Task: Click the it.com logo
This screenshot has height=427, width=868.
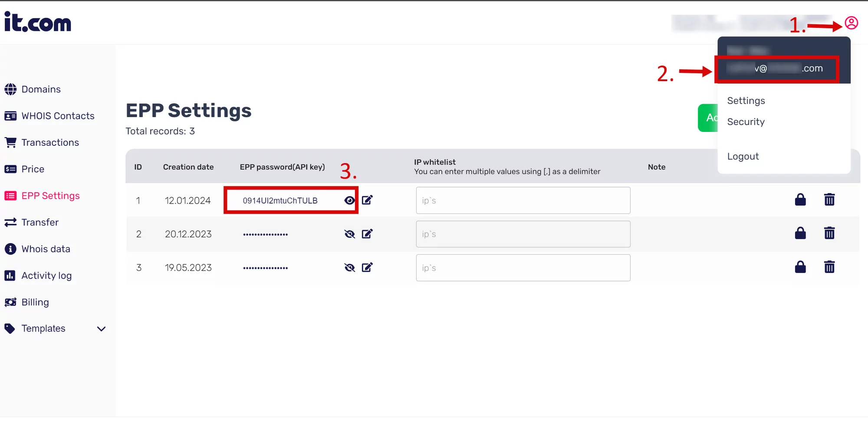Action: [x=38, y=22]
